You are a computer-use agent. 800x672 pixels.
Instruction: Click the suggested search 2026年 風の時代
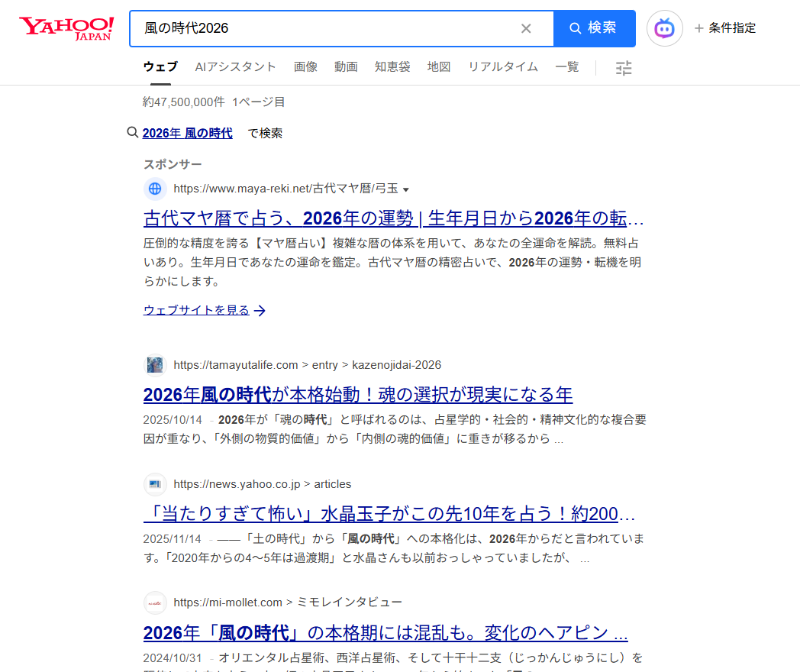(187, 133)
